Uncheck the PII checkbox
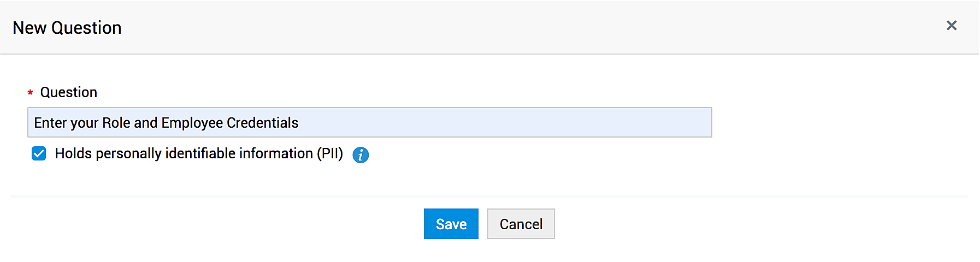Viewport: 980px width, 262px height. click(39, 154)
